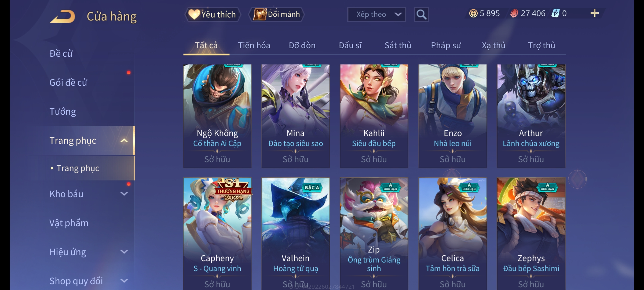Expand the Kho báu sidebar section
The height and width of the screenshot is (290, 644).
[x=124, y=194]
